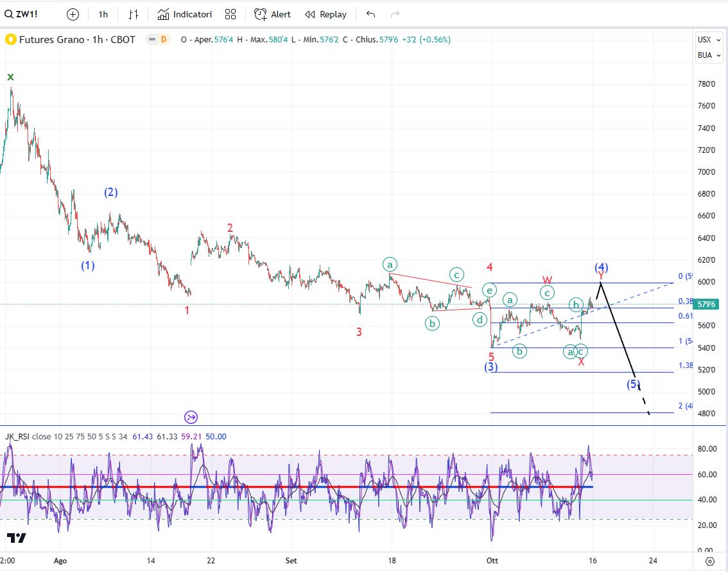The image size is (728, 573).
Task: Click the 0.38 Fibonacci level label
Action: coord(685,301)
